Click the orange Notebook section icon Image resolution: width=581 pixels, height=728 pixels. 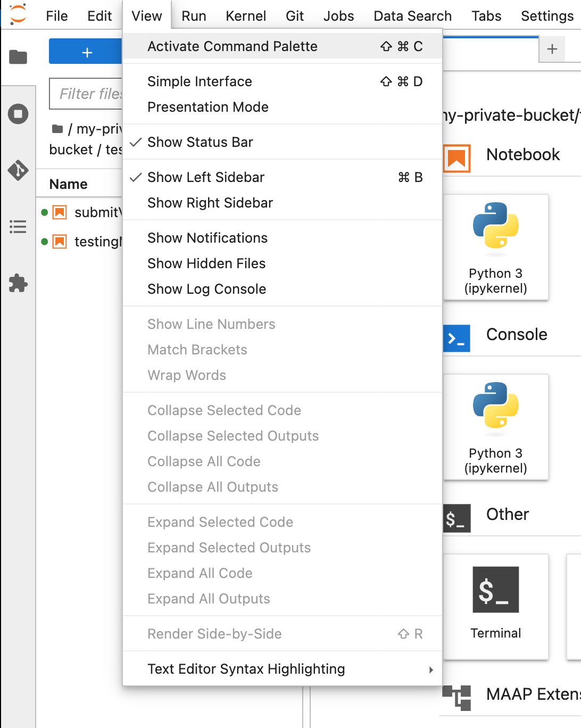click(x=457, y=159)
